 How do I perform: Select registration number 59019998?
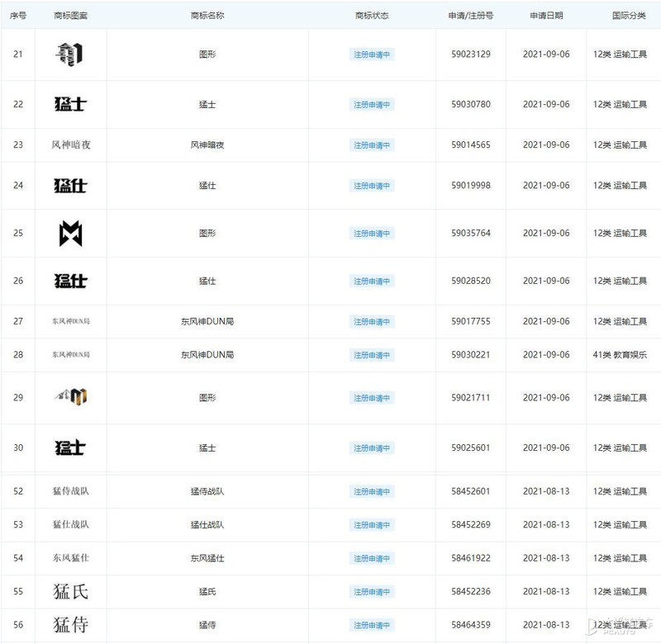471,185
